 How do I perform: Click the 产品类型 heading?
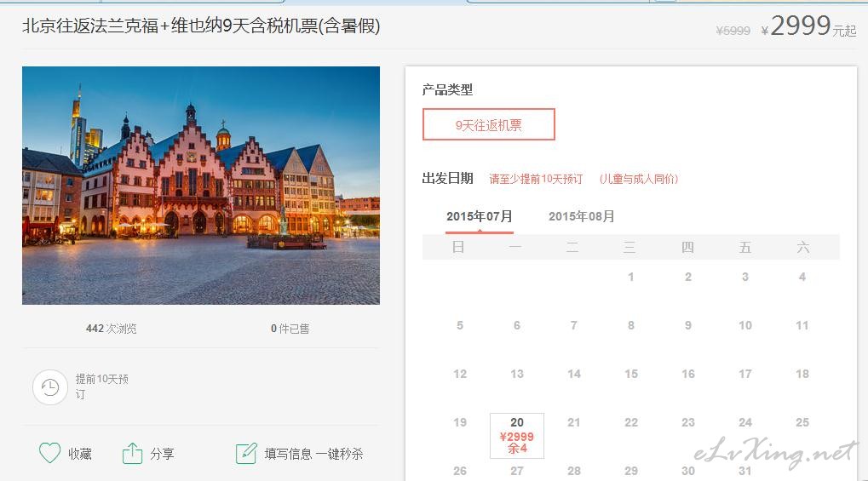447,89
